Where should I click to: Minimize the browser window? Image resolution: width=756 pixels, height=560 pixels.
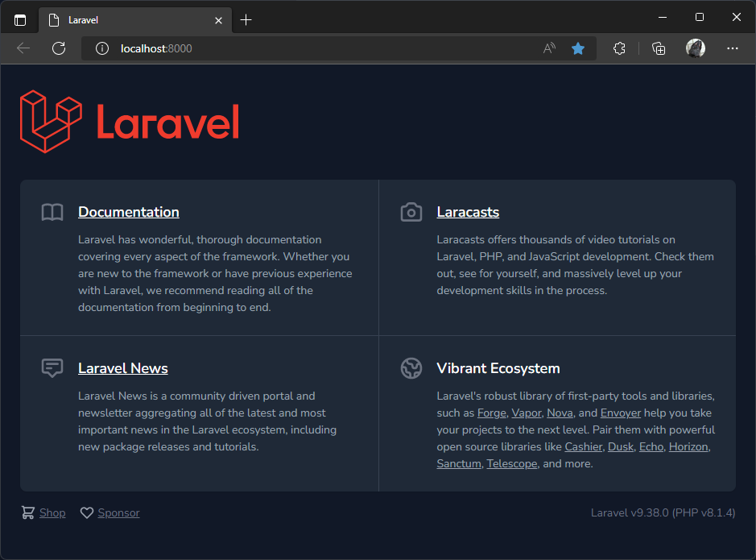pyautogui.click(x=663, y=18)
